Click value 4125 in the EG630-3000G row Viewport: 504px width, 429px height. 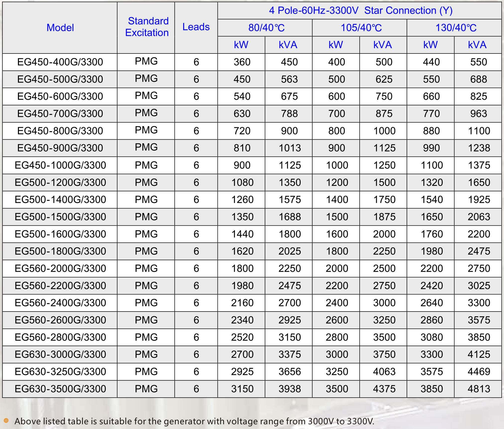coord(479,354)
